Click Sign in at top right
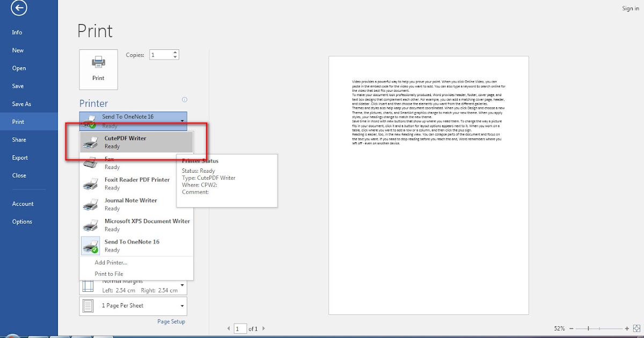Screen dimensions: 644x338 tap(631, 9)
